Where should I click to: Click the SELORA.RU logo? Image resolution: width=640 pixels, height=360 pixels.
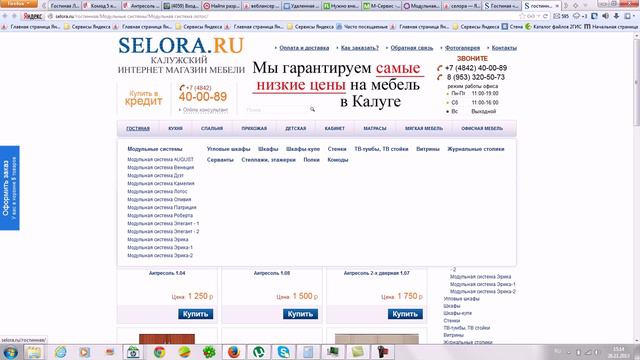[181, 45]
